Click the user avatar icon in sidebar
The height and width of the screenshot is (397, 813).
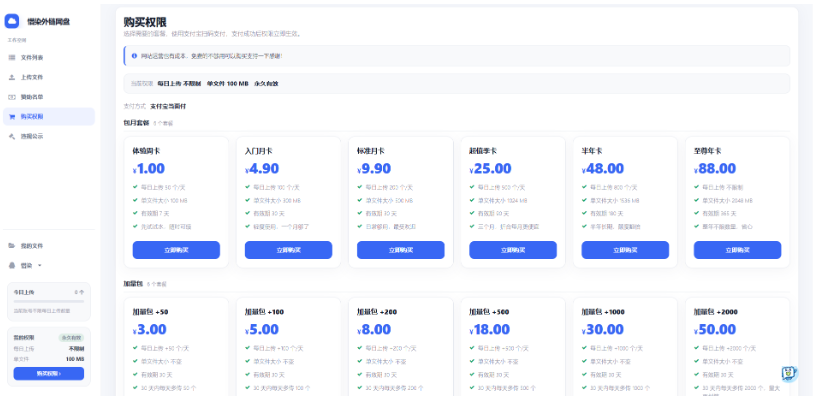pyautogui.click(x=11, y=265)
